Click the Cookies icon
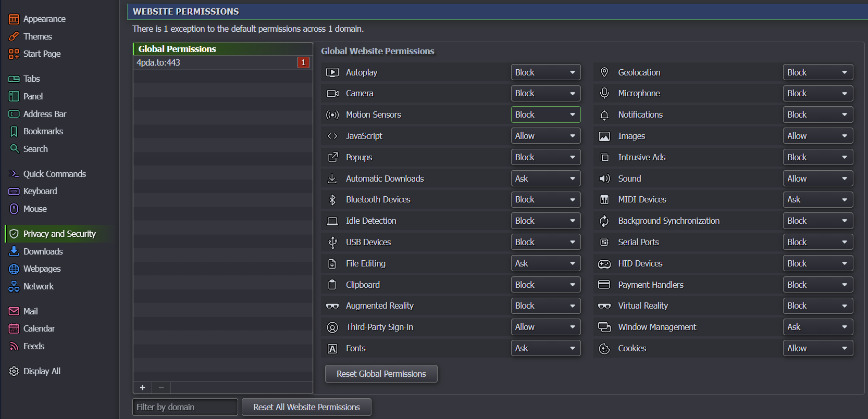 click(x=604, y=349)
